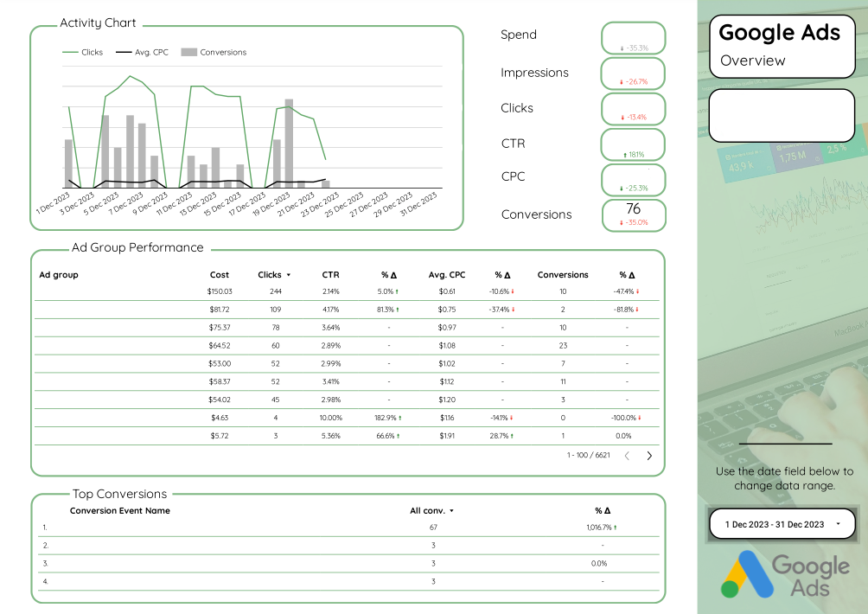Click the 109 clicks cell
The width and height of the screenshot is (868, 614).
[x=276, y=310]
